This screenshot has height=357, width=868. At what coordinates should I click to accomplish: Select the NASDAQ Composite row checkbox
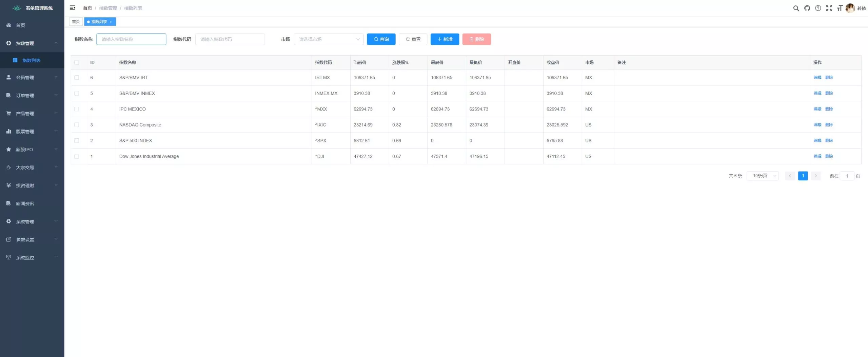[77, 125]
